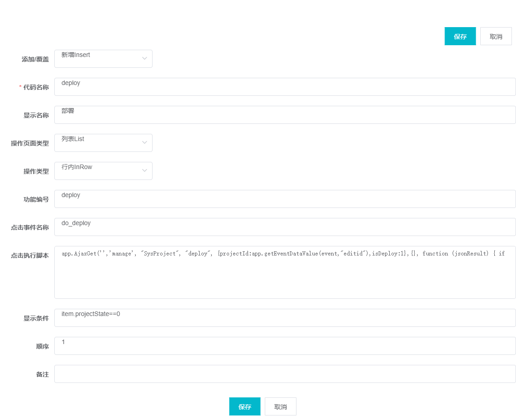This screenshot has width=516, height=420.
Task: Click the 功能编号 field label
Action: tap(36, 199)
